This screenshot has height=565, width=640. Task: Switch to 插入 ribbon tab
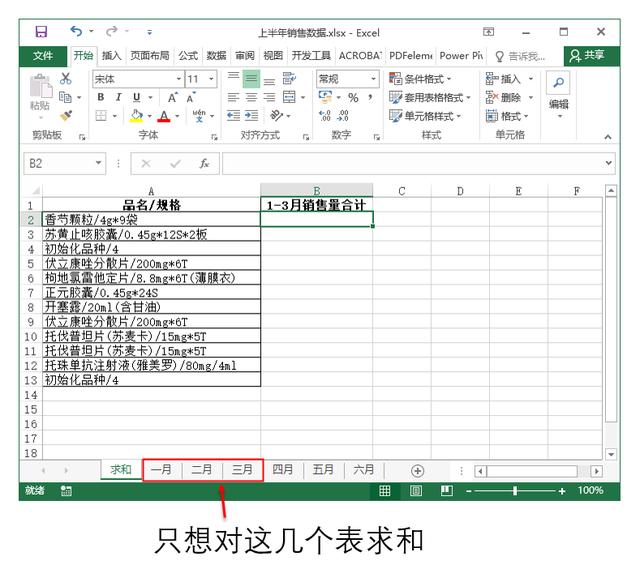click(111, 56)
